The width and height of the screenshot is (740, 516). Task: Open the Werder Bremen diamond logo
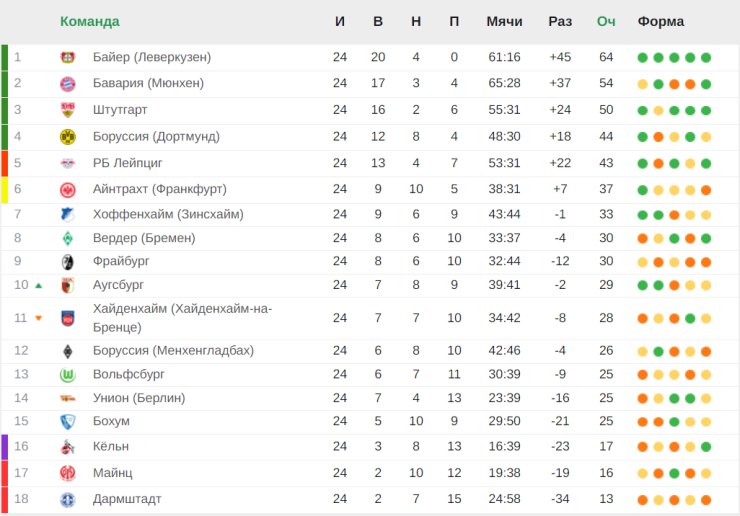(x=68, y=238)
